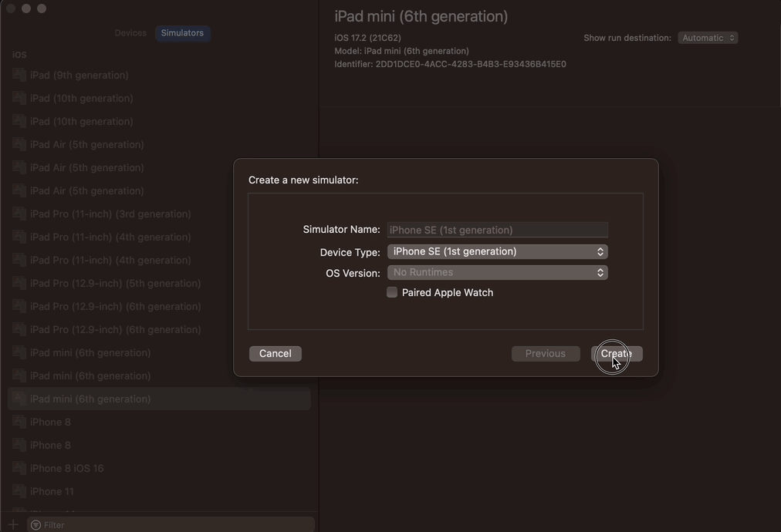Image resolution: width=781 pixels, height=532 pixels.
Task: Open the Device Type dropdown
Action: click(497, 251)
